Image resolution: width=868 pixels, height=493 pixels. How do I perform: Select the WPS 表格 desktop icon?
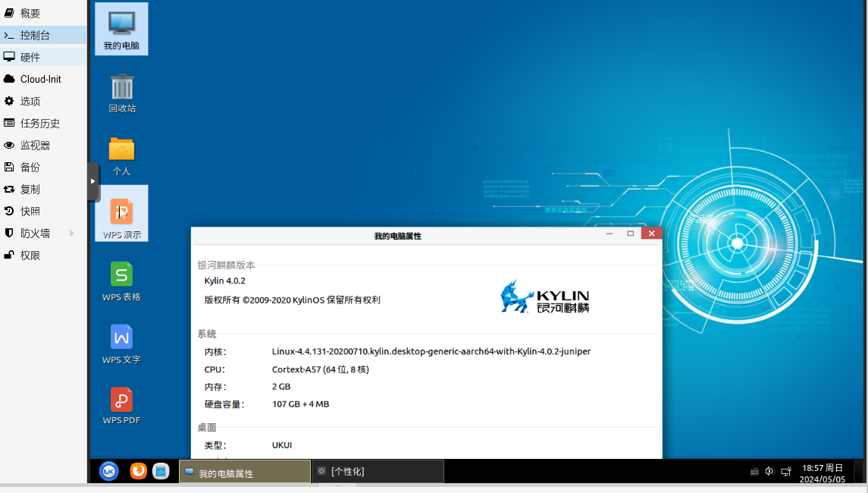pos(122,281)
